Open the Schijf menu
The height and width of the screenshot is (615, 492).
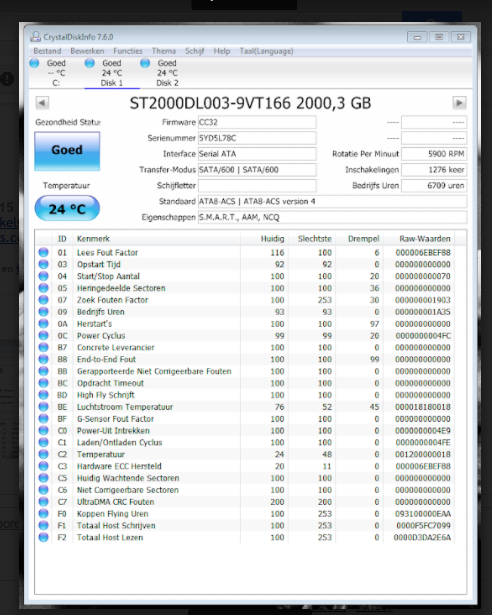195,51
